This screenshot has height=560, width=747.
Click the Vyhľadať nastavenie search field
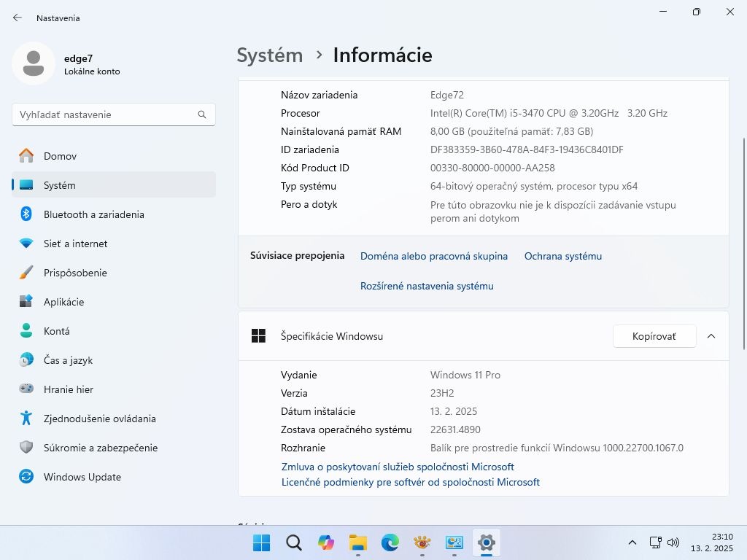click(114, 114)
